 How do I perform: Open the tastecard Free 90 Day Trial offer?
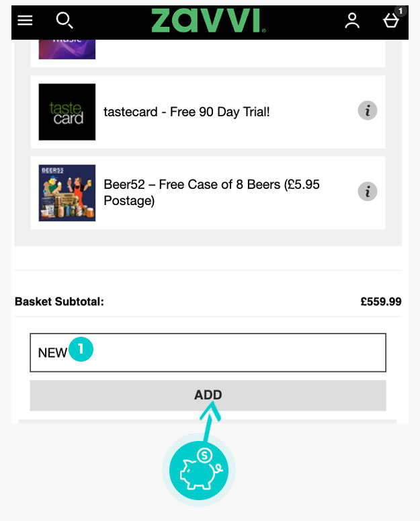point(187,112)
